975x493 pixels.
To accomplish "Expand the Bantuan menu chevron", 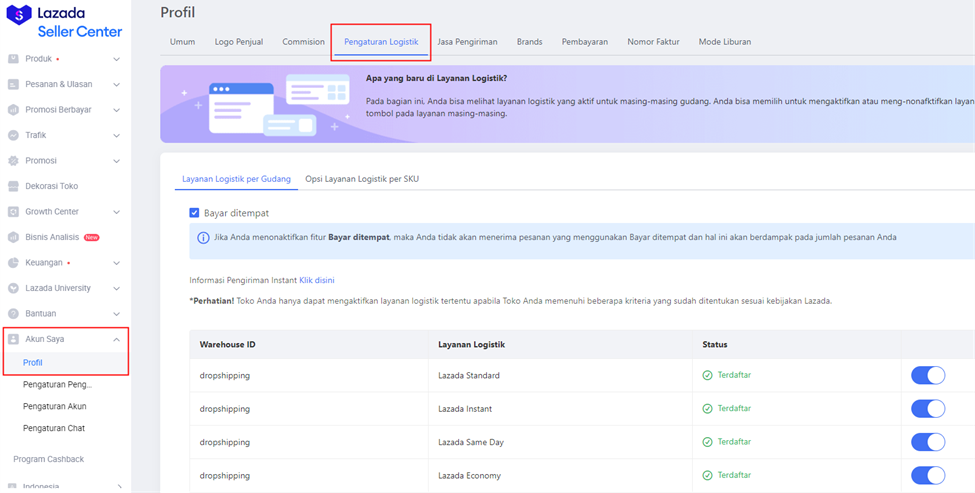I will [x=116, y=315].
